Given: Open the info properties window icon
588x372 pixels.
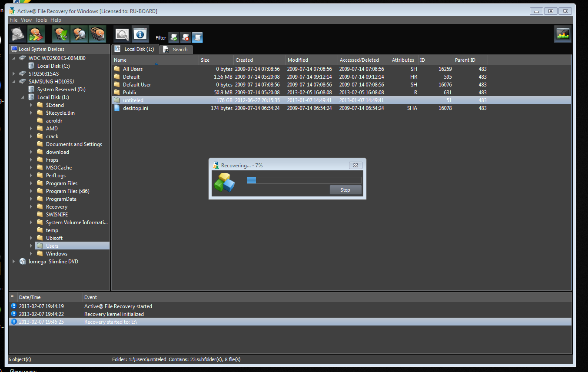Looking at the screenshot, I should coord(140,34).
